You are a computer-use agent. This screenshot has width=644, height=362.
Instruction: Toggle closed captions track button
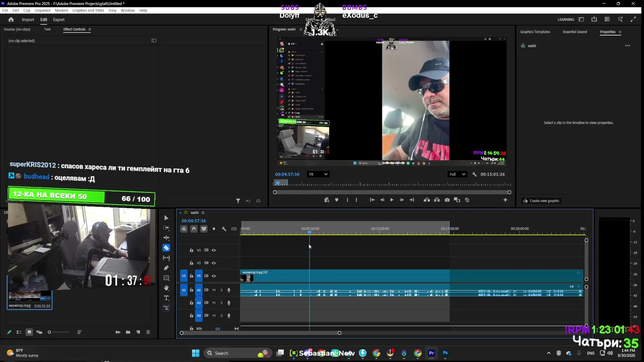click(x=234, y=229)
